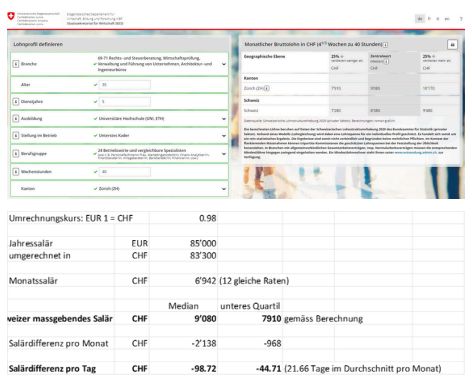The image size is (472, 387).
Task: Select the en language option
Action: point(447,19)
